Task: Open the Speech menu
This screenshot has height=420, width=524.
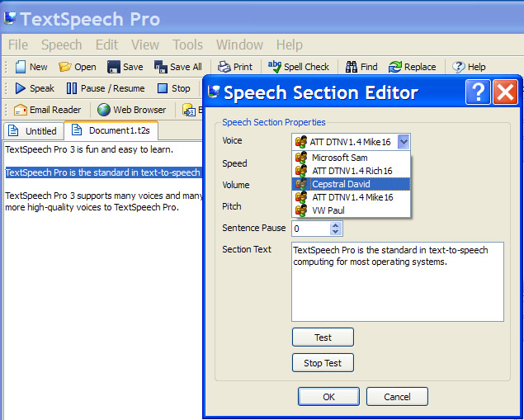Action: pyautogui.click(x=61, y=45)
